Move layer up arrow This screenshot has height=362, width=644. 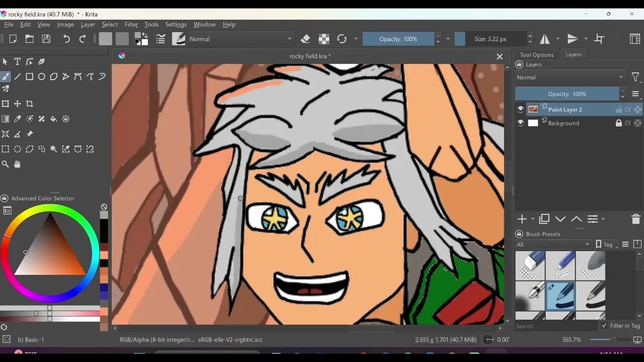[577, 219]
